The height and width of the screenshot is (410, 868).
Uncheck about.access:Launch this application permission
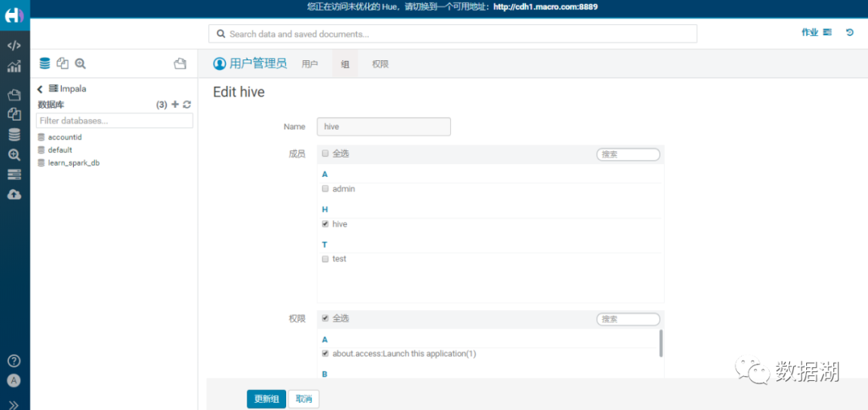click(325, 354)
